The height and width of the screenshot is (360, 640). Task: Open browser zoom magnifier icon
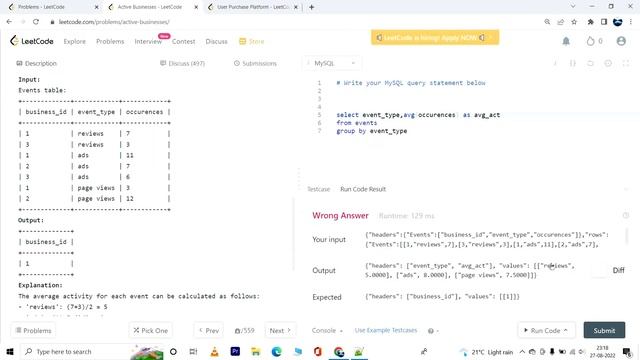point(547,22)
